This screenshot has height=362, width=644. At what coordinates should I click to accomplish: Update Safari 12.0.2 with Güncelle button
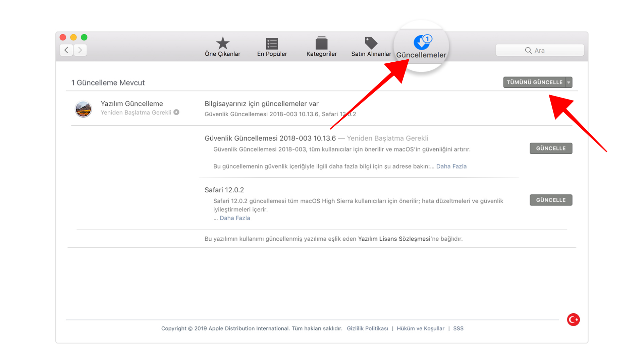[x=551, y=200]
